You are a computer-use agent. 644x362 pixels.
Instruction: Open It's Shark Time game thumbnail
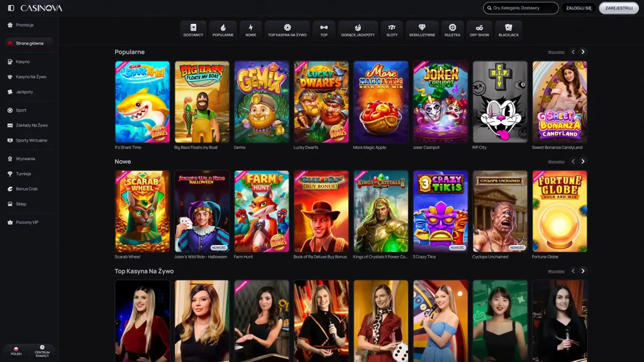click(x=142, y=102)
